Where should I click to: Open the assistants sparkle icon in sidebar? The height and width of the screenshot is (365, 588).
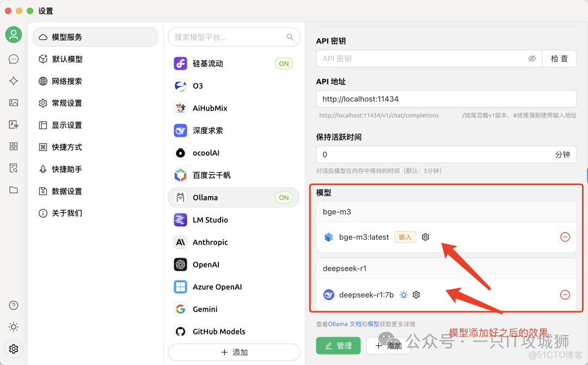(13, 81)
